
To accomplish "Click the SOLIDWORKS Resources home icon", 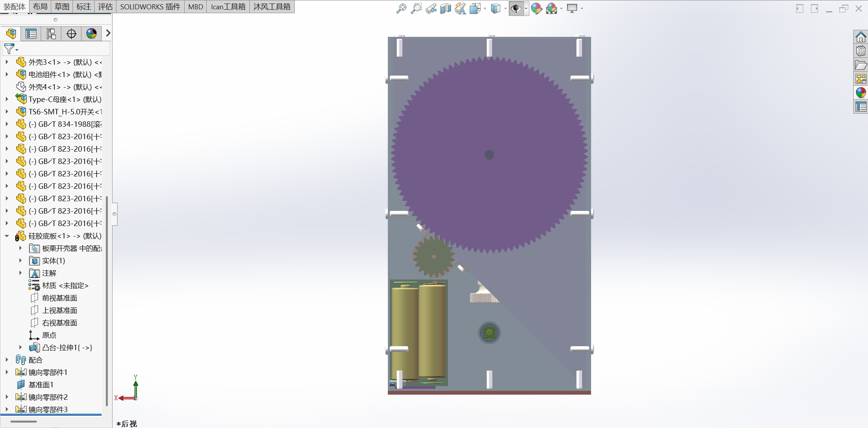I will (861, 37).
